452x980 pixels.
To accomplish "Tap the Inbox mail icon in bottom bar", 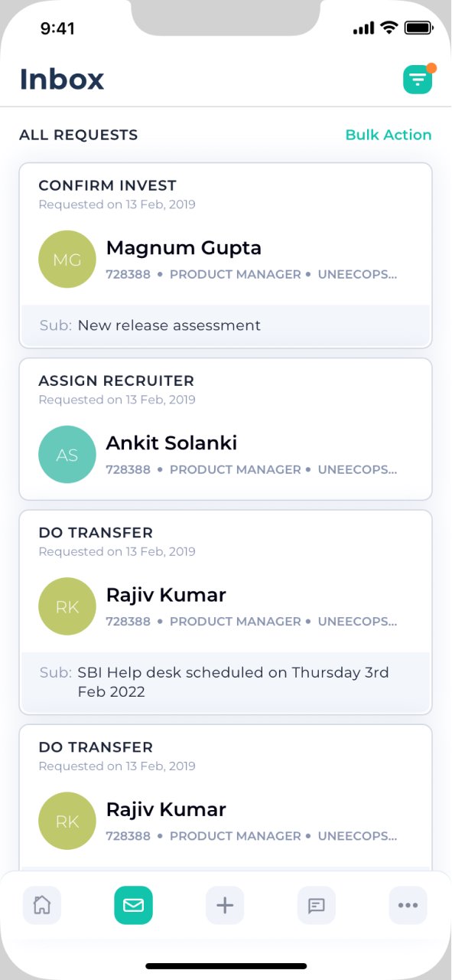I will click(133, 905).
